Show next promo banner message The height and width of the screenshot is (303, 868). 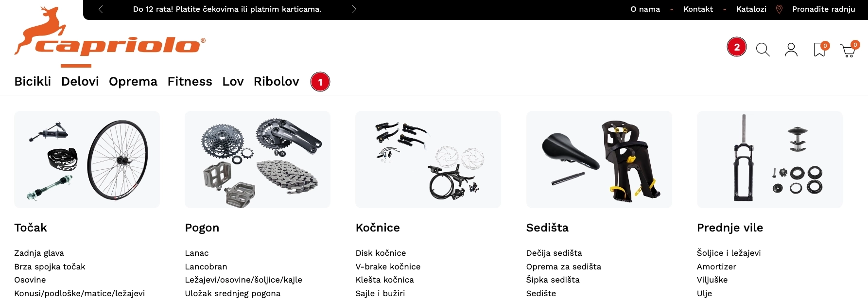tap(354, 9)
